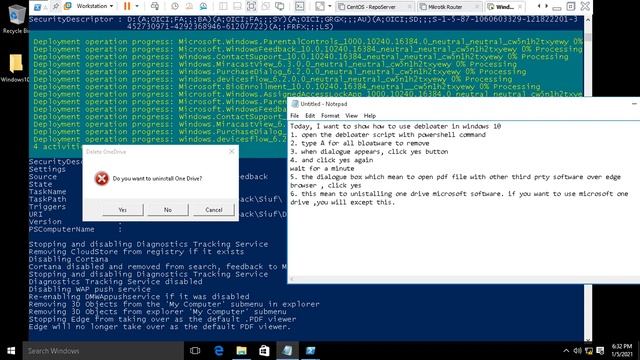Open Notepad View menu
The width and height of the screenshot is (640, 360).
click(x=351, y=116)
